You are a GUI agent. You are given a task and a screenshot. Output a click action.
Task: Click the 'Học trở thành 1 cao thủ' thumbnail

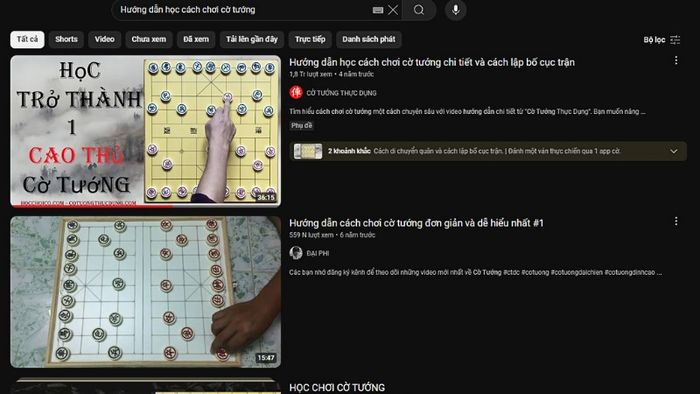(146, 131)
